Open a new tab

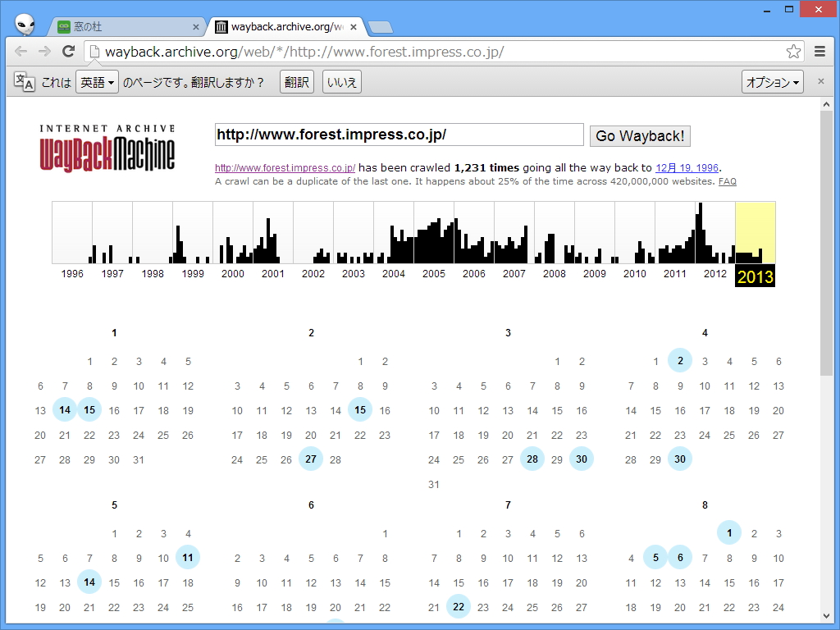click(381, 27)
